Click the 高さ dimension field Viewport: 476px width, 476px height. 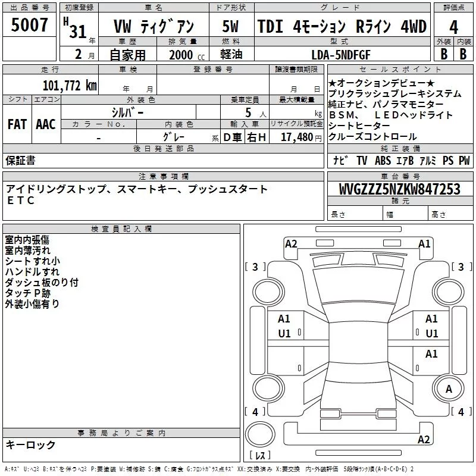tap(451, 214)
